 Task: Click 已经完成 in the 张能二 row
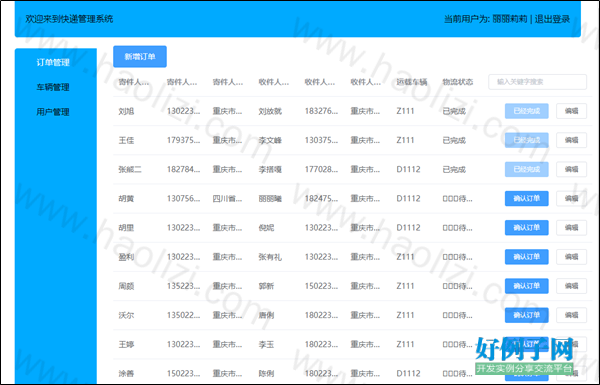527,169
